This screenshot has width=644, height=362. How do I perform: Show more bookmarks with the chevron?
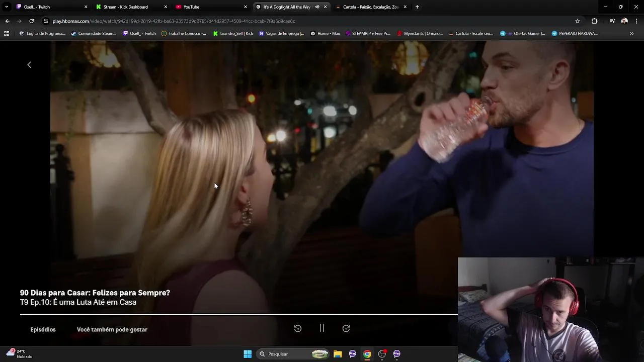click(632, 34)
